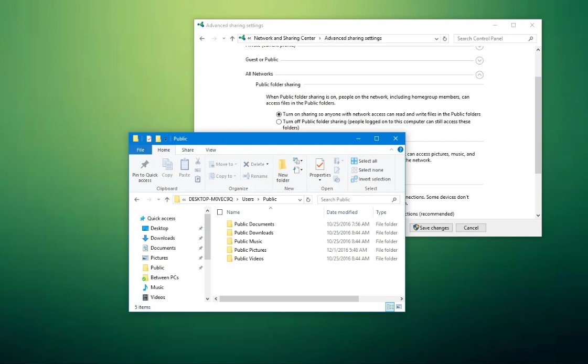
Task: Create a New folder from the ribbon
Action: [283, 170]
